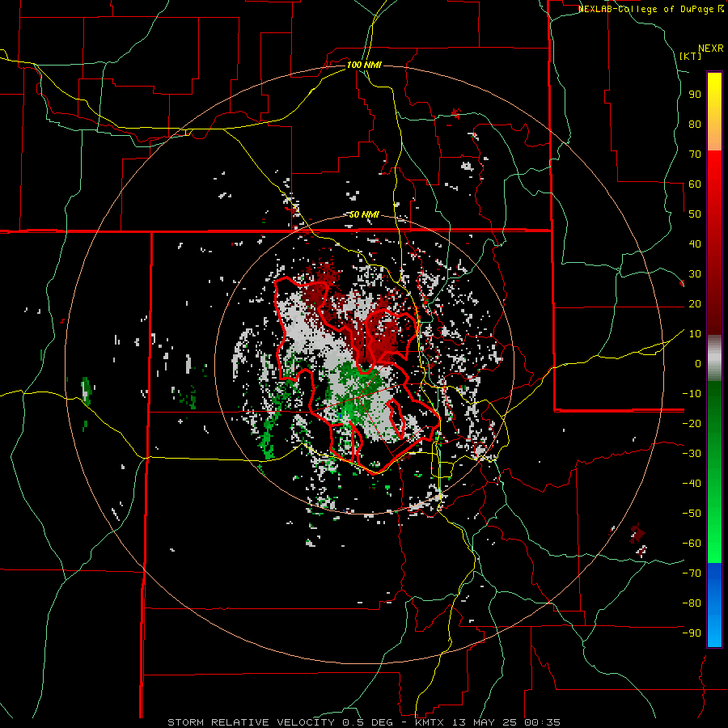Click the "70" value on velocity scale

pos(695,154)
